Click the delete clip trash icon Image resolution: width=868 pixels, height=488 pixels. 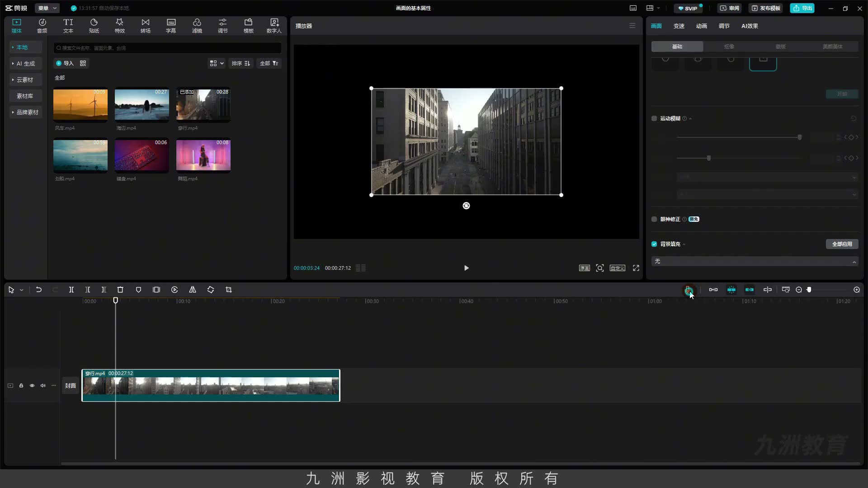click(x=120, y=290)
